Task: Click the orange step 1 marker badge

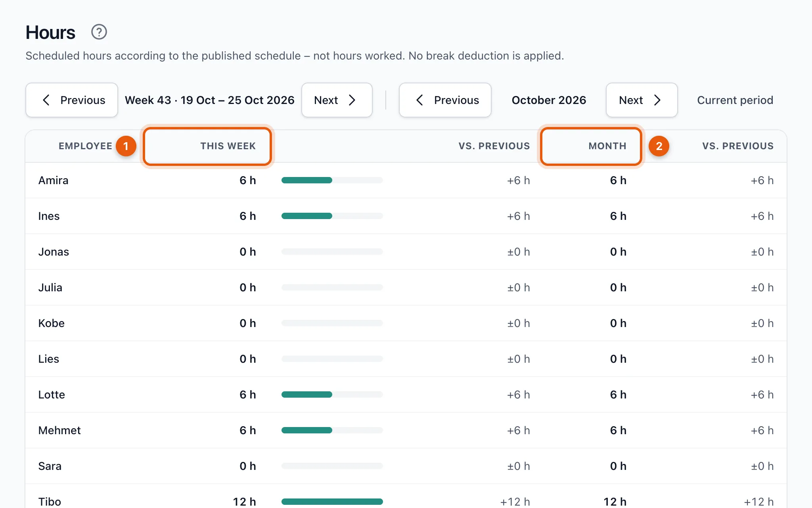Action: [126, 146]
